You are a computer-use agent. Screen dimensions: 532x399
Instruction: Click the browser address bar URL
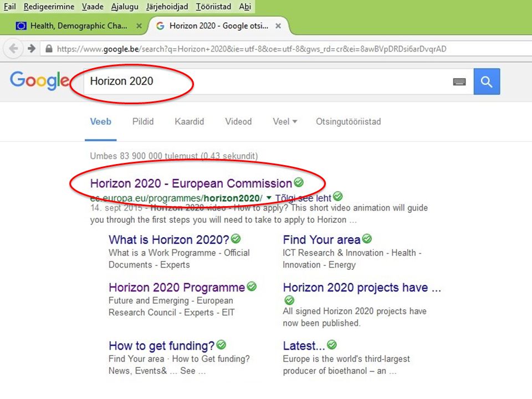pyautogui.click(x=252, y=49)
